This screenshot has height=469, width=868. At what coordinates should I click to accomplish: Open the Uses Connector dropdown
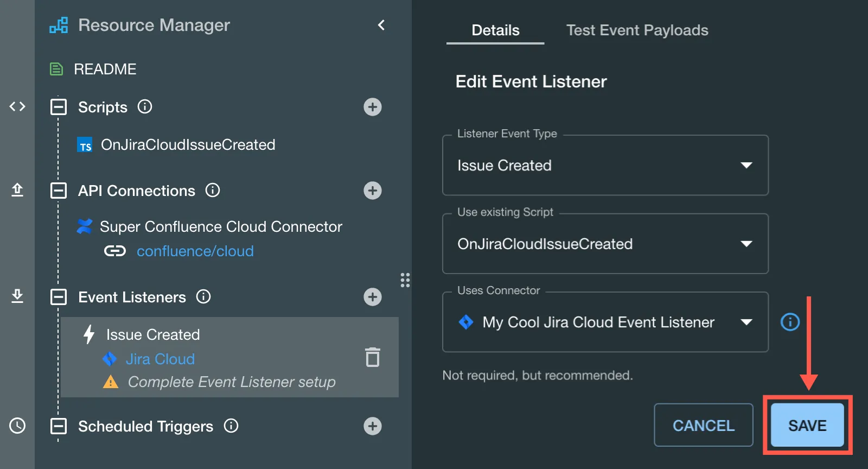[605, 322]
